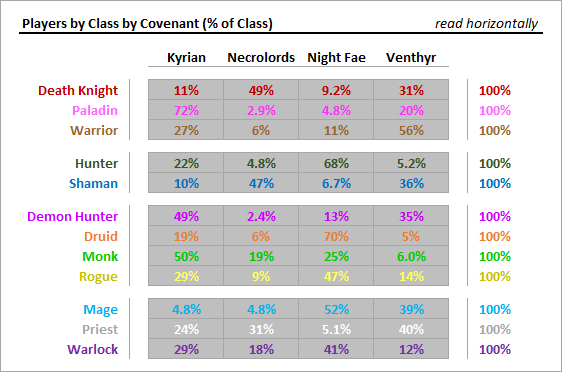Select the Monk Kyrian 50% cell
This screenshot has height=373, width=563.
tap(186, 256)
